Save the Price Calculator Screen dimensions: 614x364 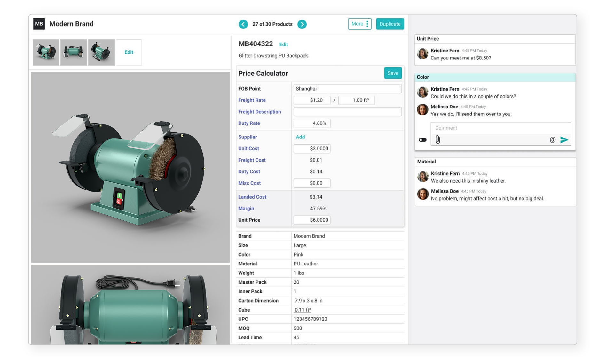(393, 73)
